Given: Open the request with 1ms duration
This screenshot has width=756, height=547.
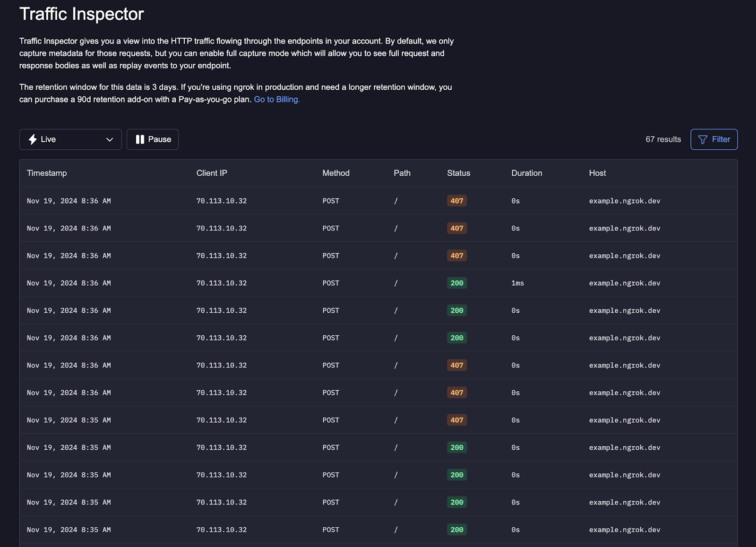Looking at the screenshot, I should 517,283.
